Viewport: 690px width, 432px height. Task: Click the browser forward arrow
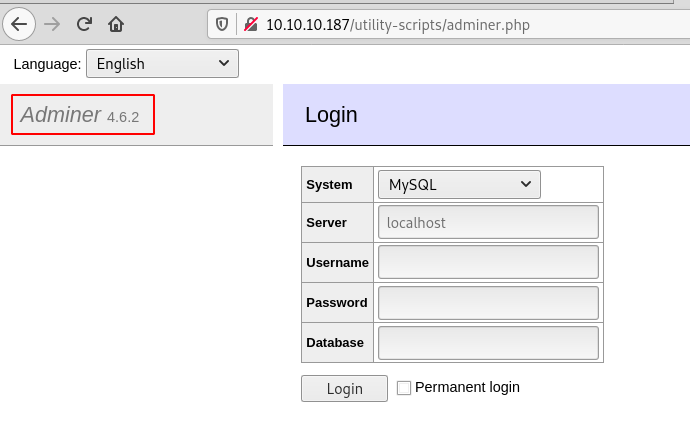[x=52, y=24]
